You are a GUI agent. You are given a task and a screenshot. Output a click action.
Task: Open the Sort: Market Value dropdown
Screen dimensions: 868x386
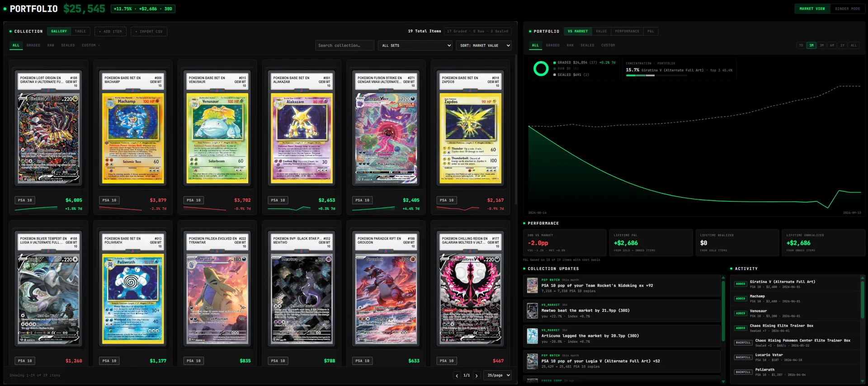point(485,45)
